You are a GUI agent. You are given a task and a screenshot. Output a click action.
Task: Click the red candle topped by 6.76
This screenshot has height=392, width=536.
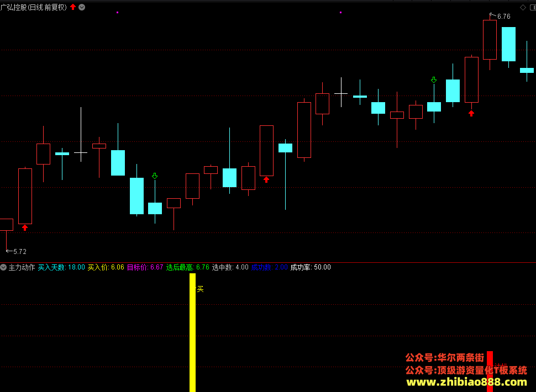coord(490,40)
